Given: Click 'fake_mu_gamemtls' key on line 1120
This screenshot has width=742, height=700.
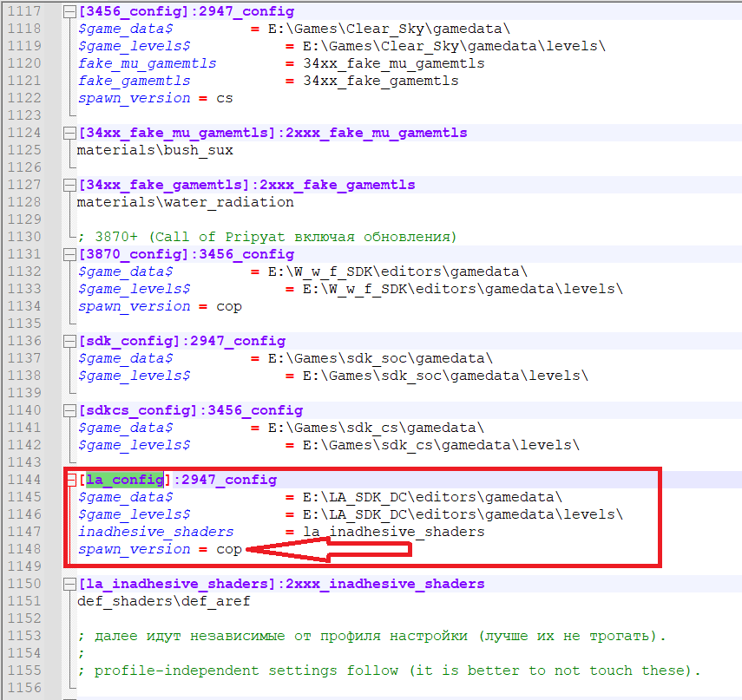Looking at the screenshot, I should (148, 64).
